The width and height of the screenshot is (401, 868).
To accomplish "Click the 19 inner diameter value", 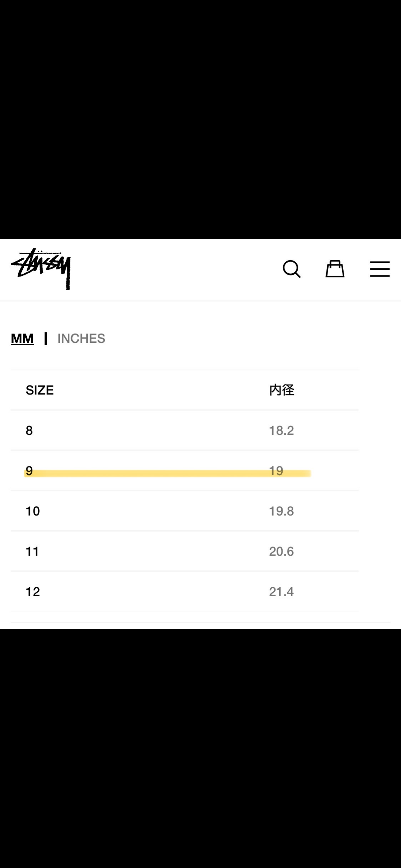I will 276,471.
